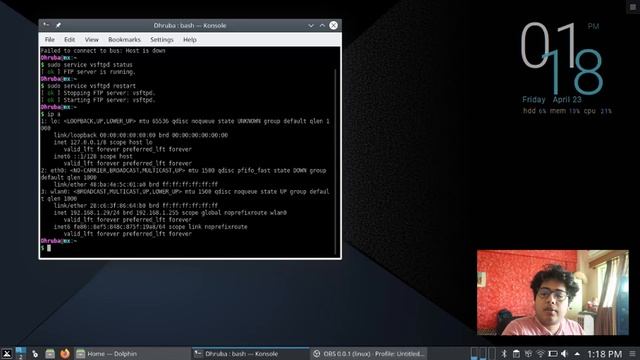The width and height of the screenshot is (640, 360).
Task: Toggle the pin icon on Konsole title bar
Action: [x=58, y=25]
